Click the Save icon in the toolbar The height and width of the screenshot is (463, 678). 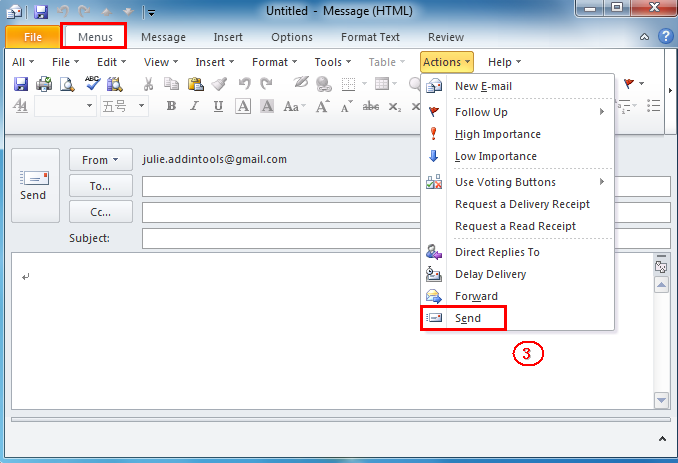[x=21, y=83]
